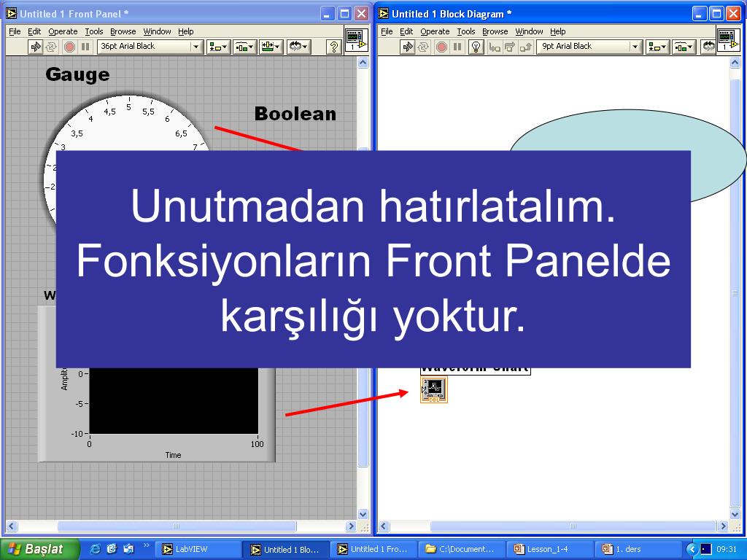Open Operate menu in Block Diagram window

pos(435,31)
